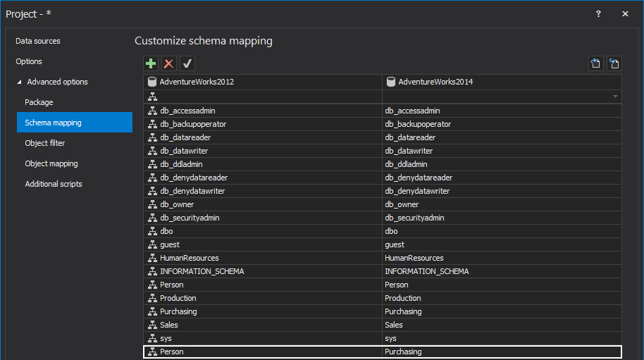This screenshot has width=644, height=360.
Task: Select source Purchasing row cell
Action: coord(263,311)
